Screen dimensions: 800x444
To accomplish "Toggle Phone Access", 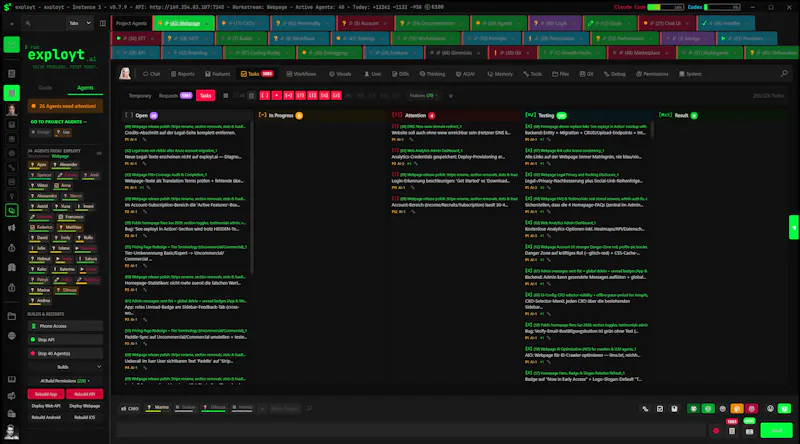I will coord(65,326).
